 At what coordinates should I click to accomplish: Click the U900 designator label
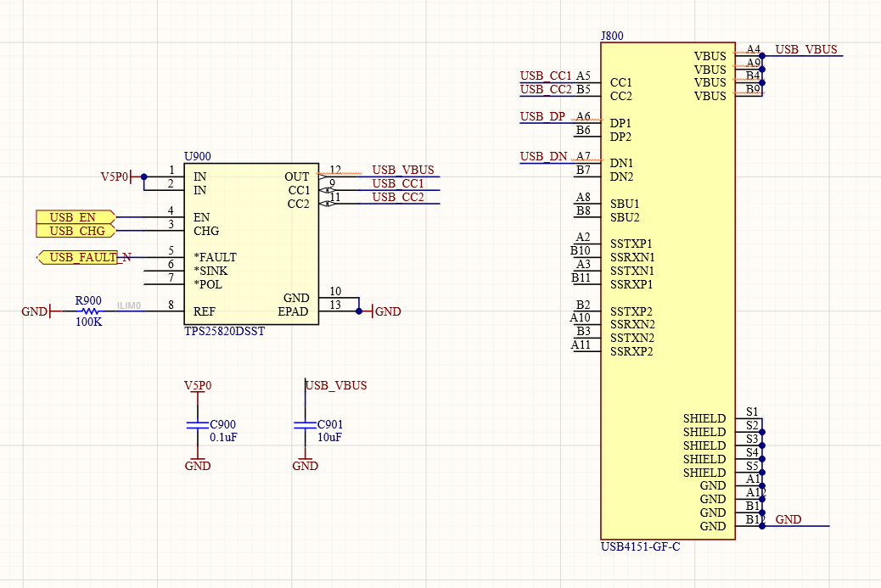(x=197, y=156)
